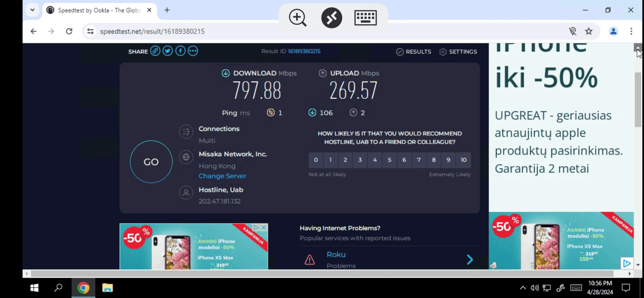This screenshot has width=644, height=298.
Task: Rate recommendation score 2
Action: (345, 160)
